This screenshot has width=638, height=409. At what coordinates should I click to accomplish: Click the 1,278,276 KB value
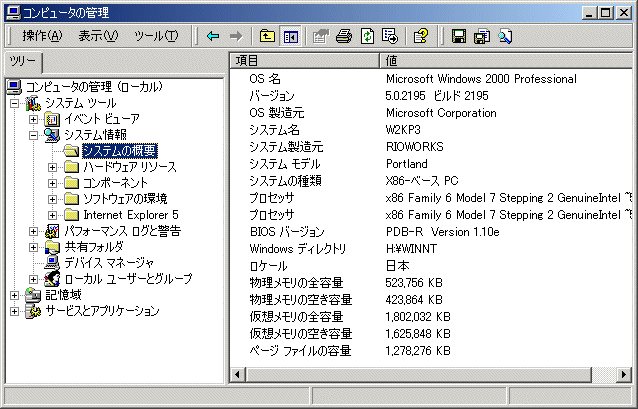click(x=418, y=350)
